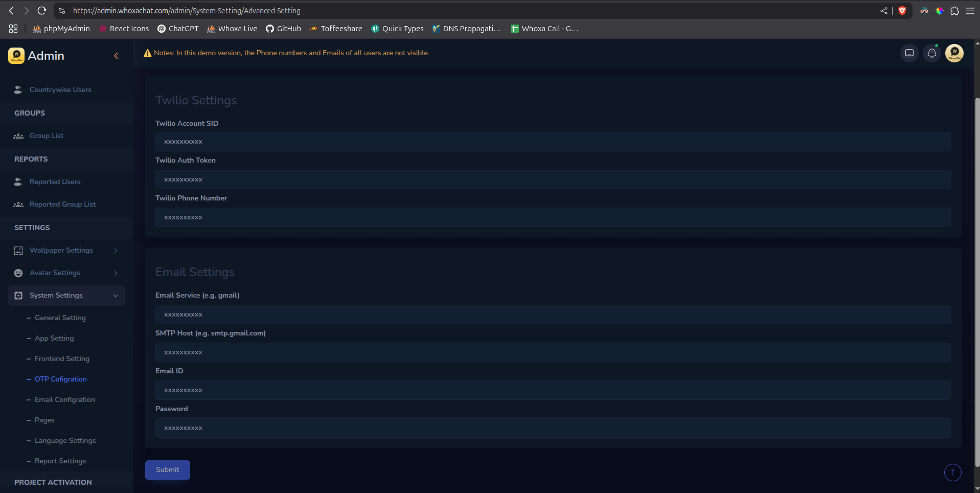The height and width of the screenshot is (493, 980).
Task: Submit the advanced settings form
Action: [167, 469]
